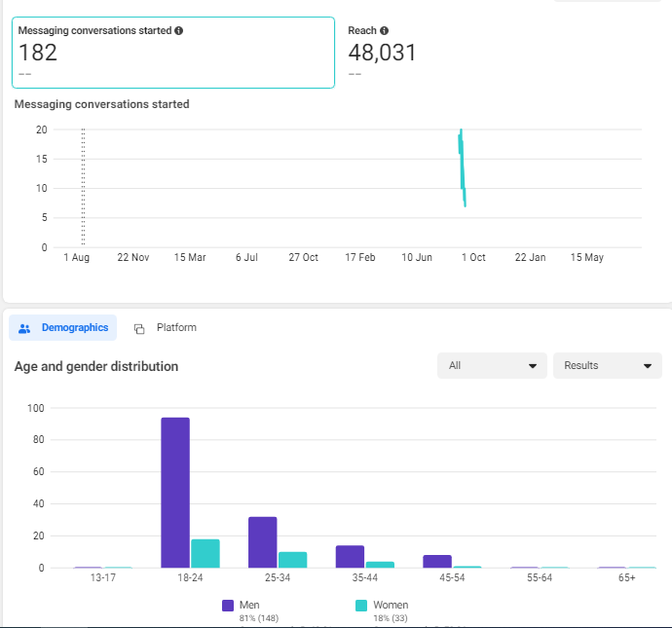Click the purple Men legend swatch
672x628 pixels.
pos(228,606)
